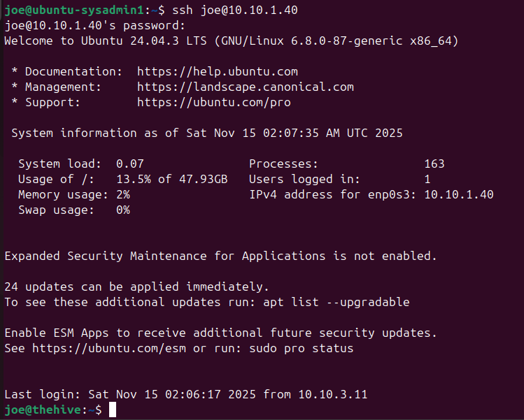This screenshot has width=524, height=420.
Task: Click the disk usage '13.5% of 47.93GB'
Action: pos(171,179)
